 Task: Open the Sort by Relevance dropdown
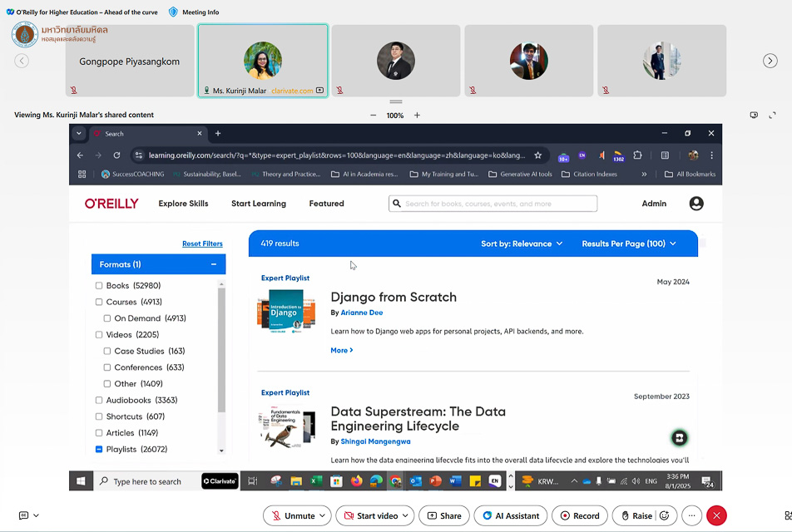pos(522,244)
